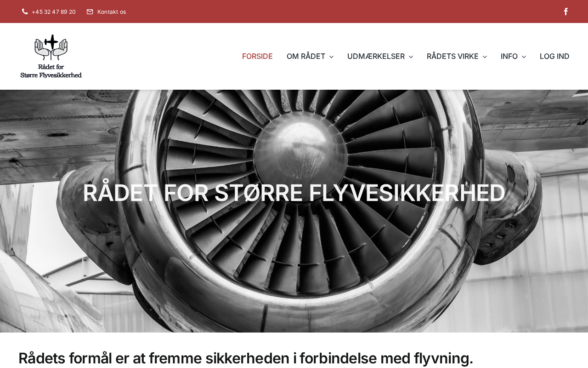Select the RÅDETS VIRKE menu item
Viewport: 588px width, 368px height.
(452, 56)
